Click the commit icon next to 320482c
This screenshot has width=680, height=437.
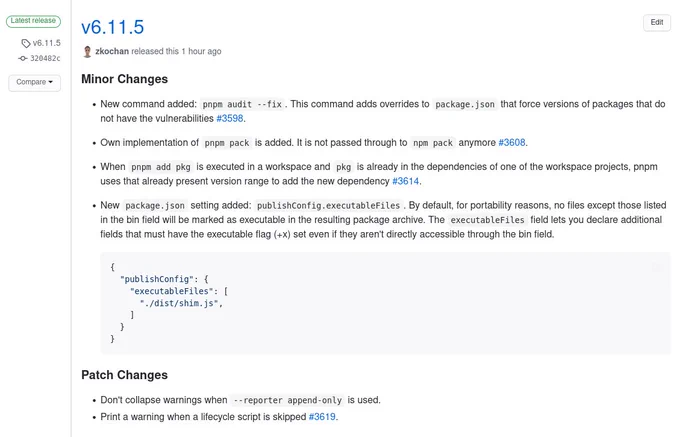pyautogui.click(x=23, y=58)
